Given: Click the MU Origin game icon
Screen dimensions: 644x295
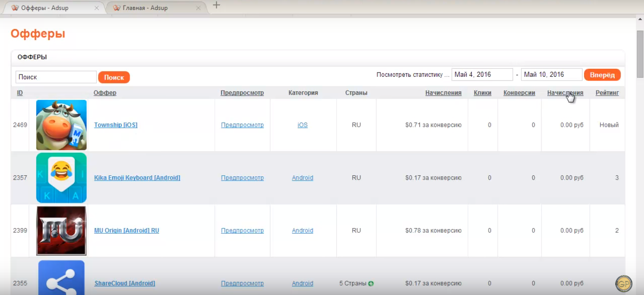Looking at the screenshot, I should [x=61, y=230].
